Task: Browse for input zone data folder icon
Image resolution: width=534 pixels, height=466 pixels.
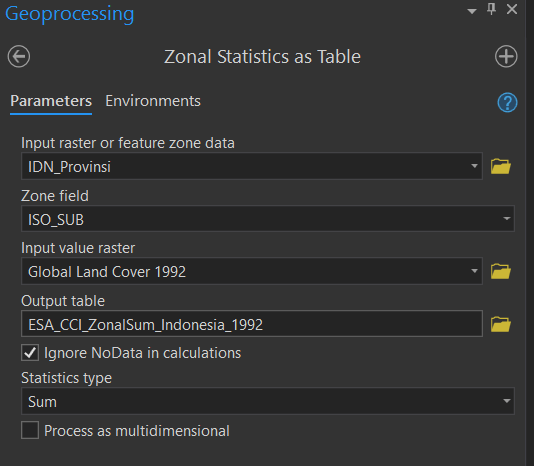Action: (x=501, y=166)
